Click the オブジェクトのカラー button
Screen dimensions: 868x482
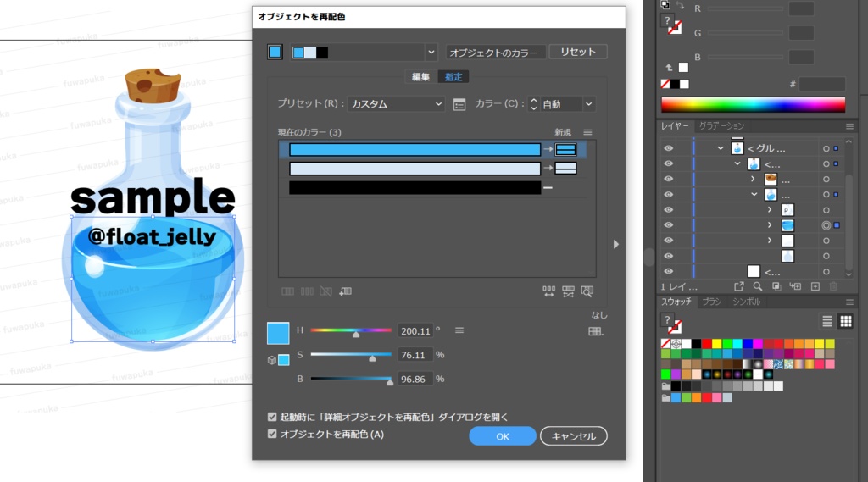point(493,53)
